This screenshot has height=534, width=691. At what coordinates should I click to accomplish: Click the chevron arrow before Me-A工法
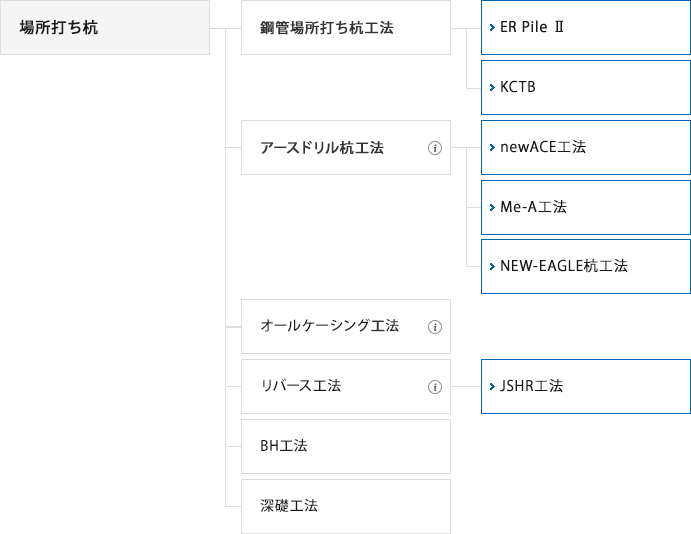492,207
